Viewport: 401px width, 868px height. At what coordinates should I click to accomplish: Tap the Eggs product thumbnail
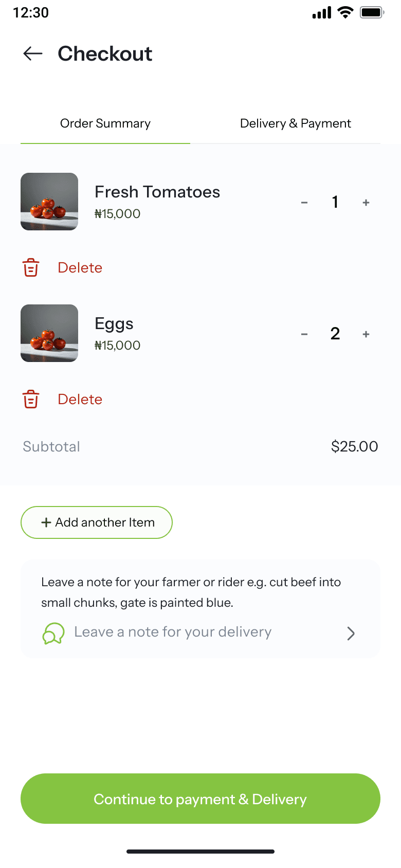click(49, 333)
